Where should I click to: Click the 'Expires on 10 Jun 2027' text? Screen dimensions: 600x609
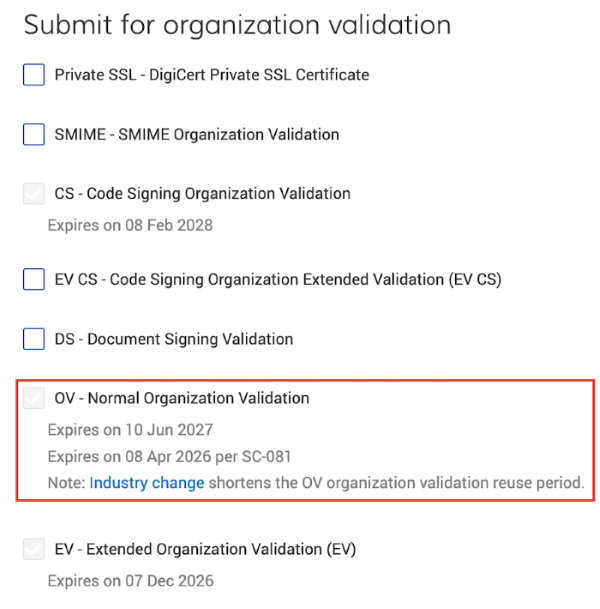[130, 431]
